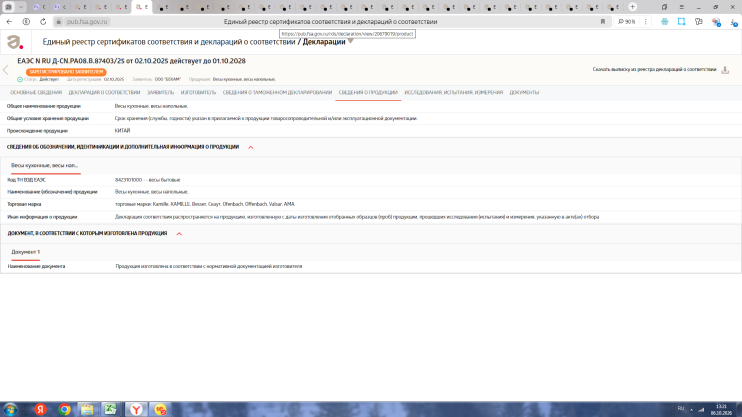The height and width of the screenshot is (417, 742).
Task: Open Excel from the taskbar
Action: pos(111,409)
